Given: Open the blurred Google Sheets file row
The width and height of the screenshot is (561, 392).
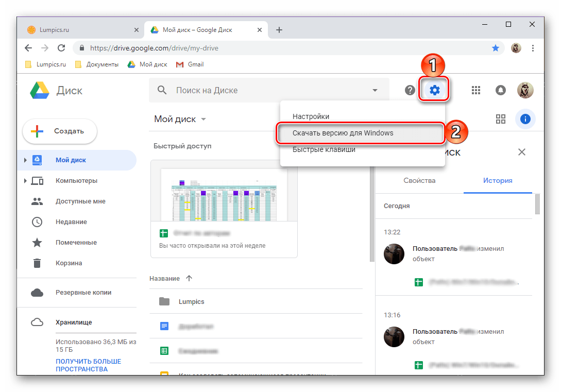Looking at the screenshot, I should (x=256, y=351).
